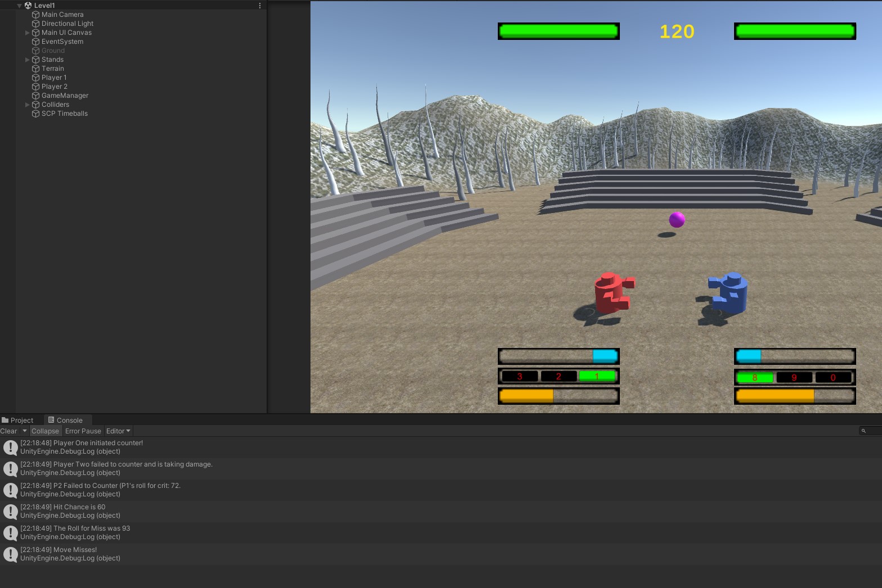This screenshot has width=882, height=588.
Task: Click the GameManager cube icon
Action: point(35,96)
